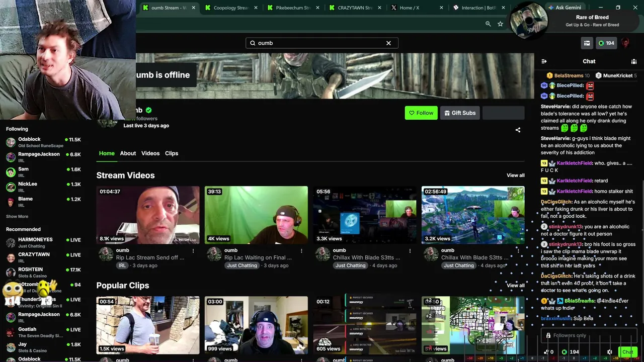Open NickLee's channel in the Following list
644x362 pixels.
(43, 187)
